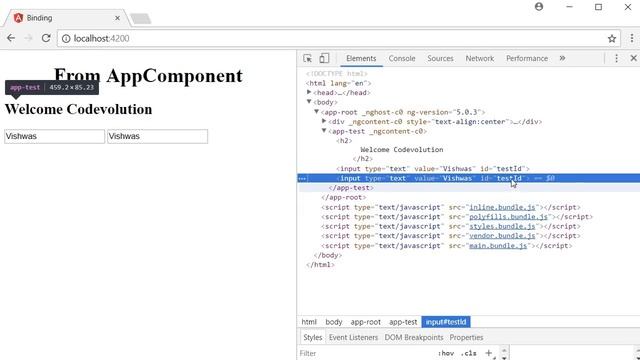Image resolution: width=640 pixels, height=360 pixels.
Task: Open Chrome menu three-dot icon
Action: click(631, 38)
